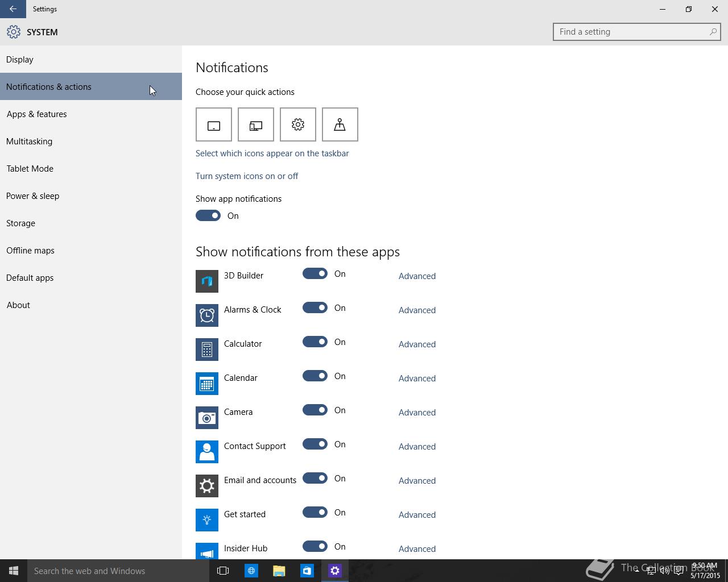Click the Calendar app icon
This screenshot has height=582, width=728.
207,384
